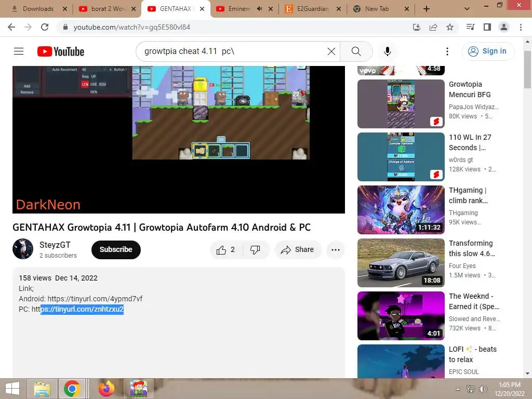Install app icon in address bar
The height and width of the screenshot is (399, 532).
click(416, 27)
